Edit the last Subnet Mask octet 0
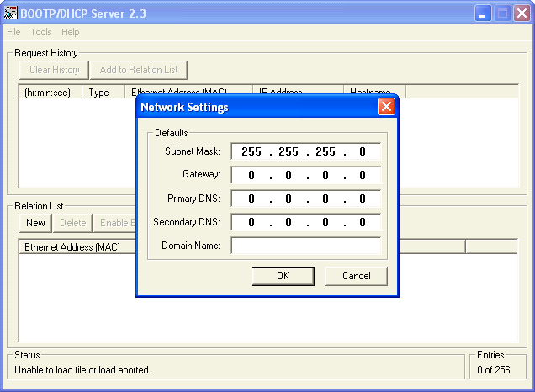 (x=363, y=151)
